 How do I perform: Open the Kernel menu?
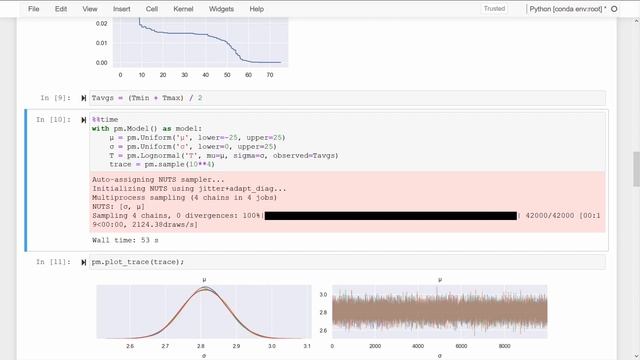pyautogui.click(x=183, y=9)
